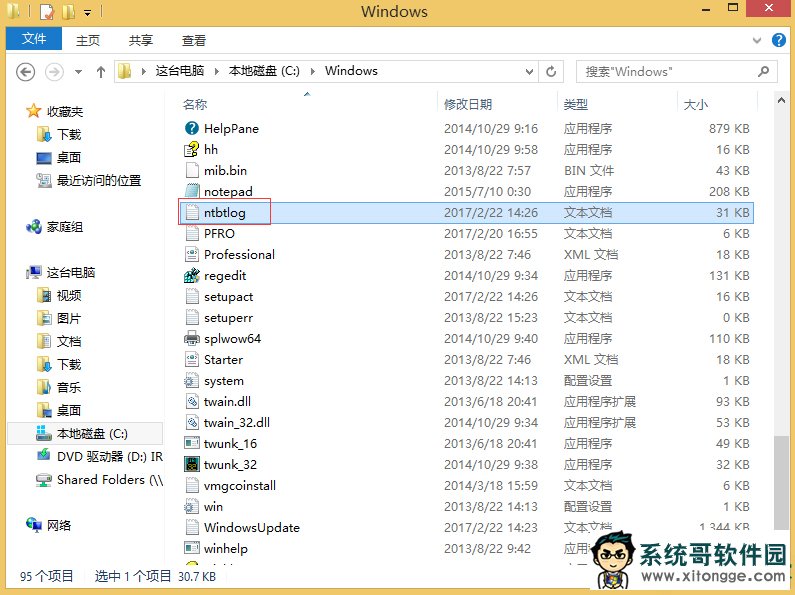The height and width of the screenshot is (595, 795).
Task: Sort by the 修改日期 column header
Action: (468, 104)
